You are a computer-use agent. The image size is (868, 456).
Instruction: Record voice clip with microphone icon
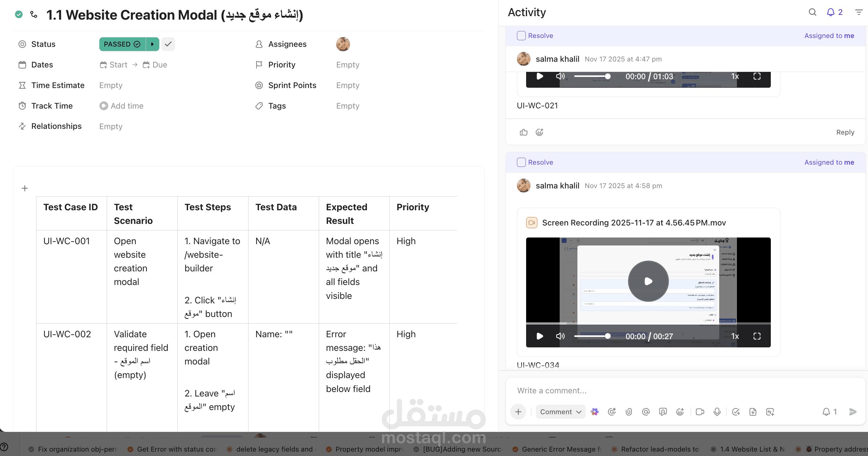[x=717, y=412]
